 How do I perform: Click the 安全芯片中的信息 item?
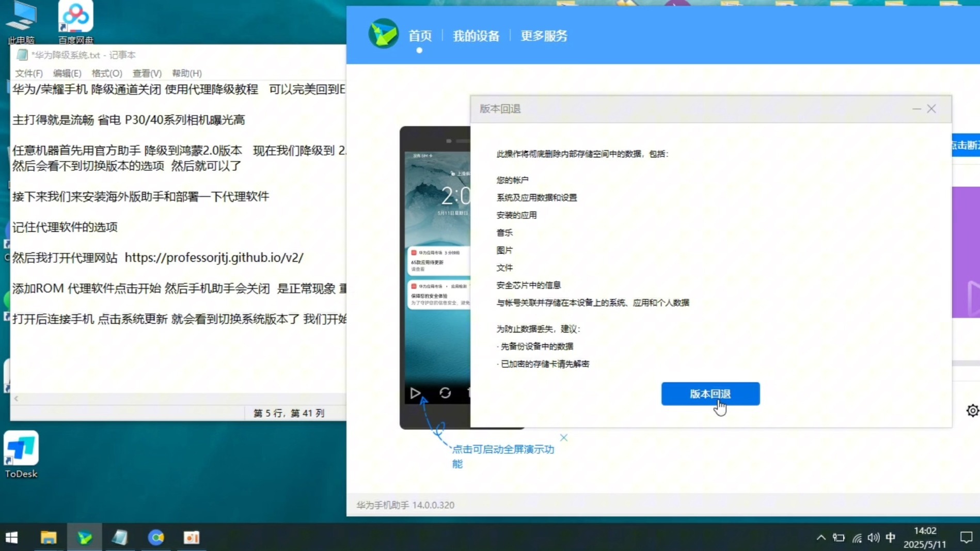coord(529,285)
